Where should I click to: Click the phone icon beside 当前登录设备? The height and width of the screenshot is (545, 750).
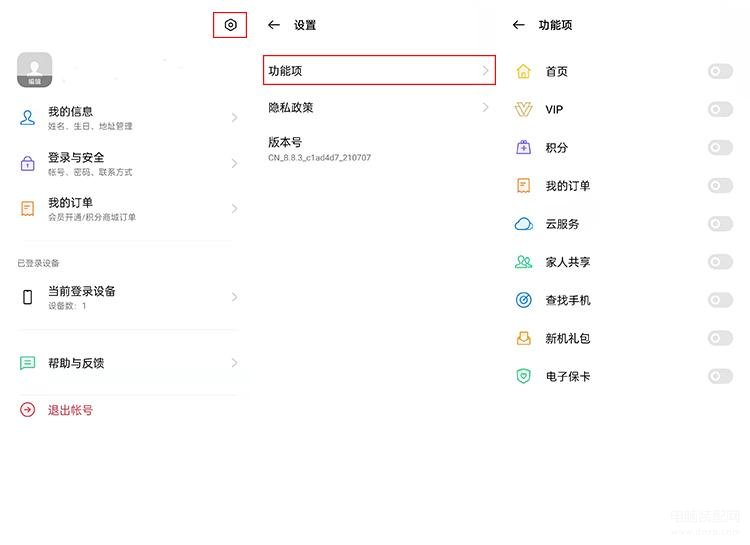point(28,297)
